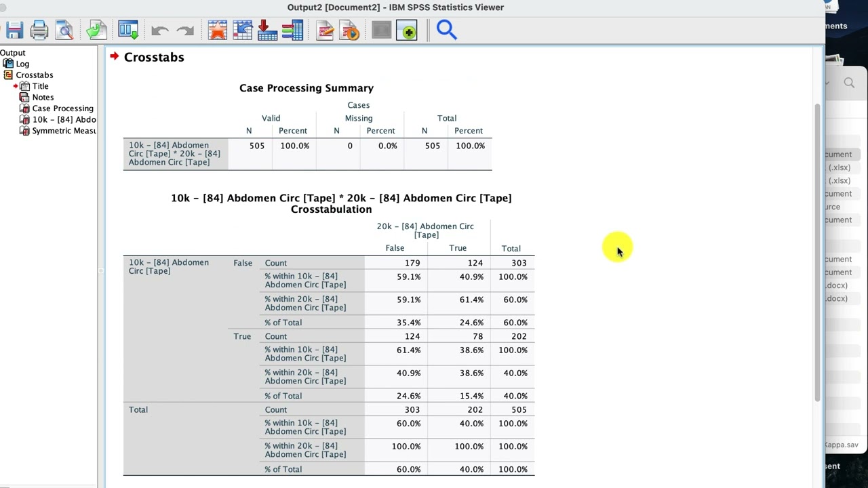Show the Variables information dialog
This screenshot has width=868, height=488.
pyautogui.click(x=293, y=30)
